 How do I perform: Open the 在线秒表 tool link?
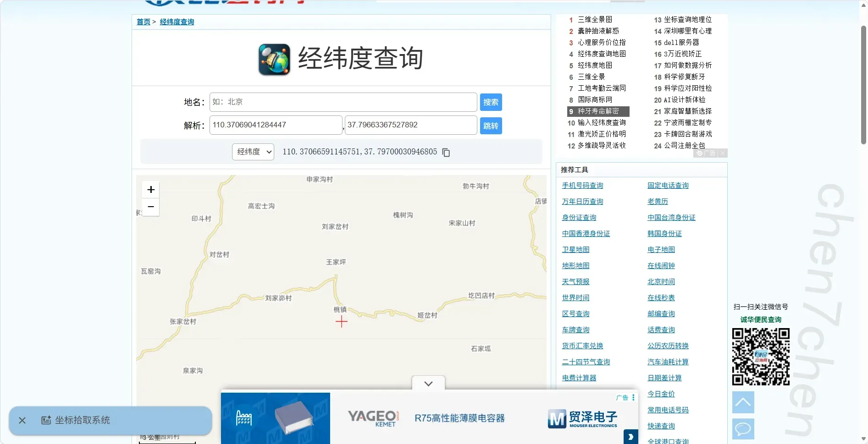coord(661,298)
